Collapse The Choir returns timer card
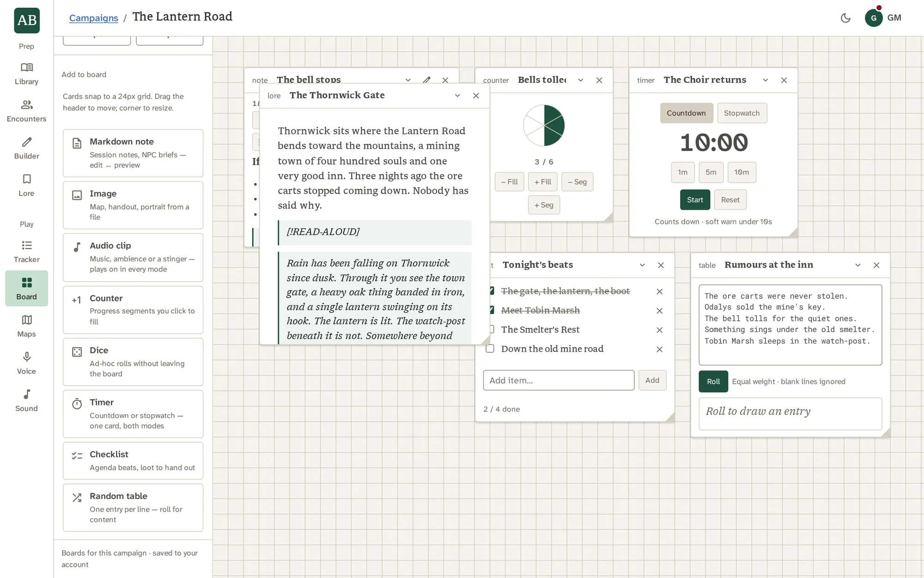The image size is (924, 578). point(766,80)
